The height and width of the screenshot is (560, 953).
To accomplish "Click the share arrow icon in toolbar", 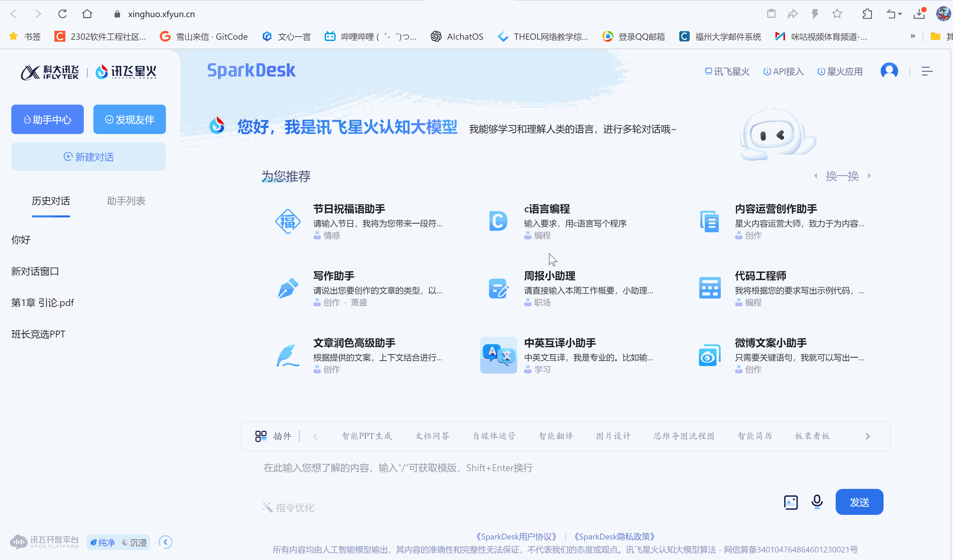I will [793, 14].
